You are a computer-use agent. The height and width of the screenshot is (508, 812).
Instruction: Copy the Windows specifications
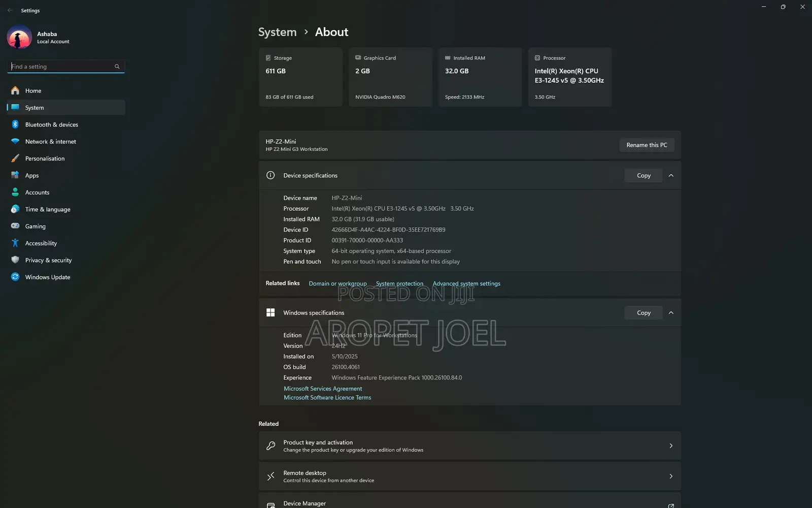point(644,313)
